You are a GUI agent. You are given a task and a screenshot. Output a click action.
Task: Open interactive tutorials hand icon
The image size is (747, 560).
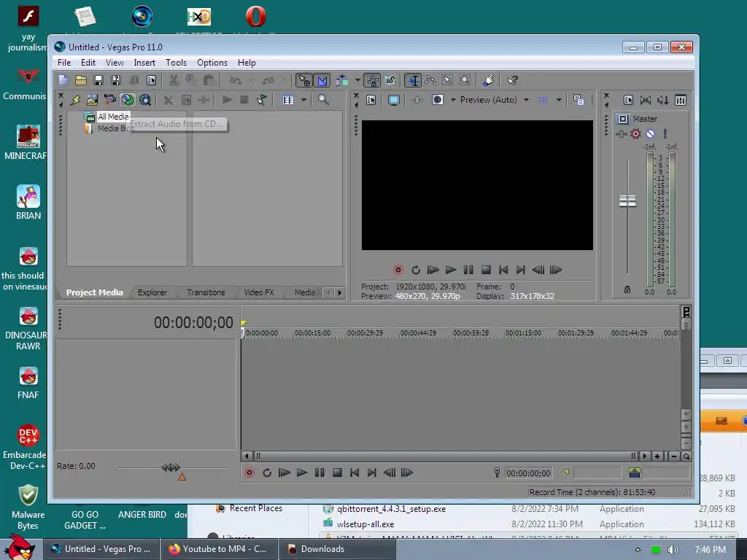(x=488, y=80)
